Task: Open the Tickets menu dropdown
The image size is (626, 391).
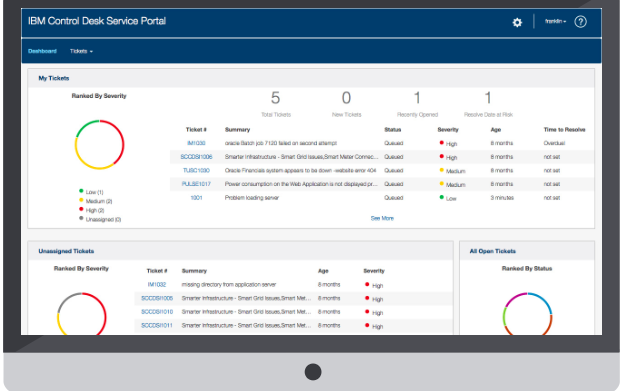Action: [81, 51]
